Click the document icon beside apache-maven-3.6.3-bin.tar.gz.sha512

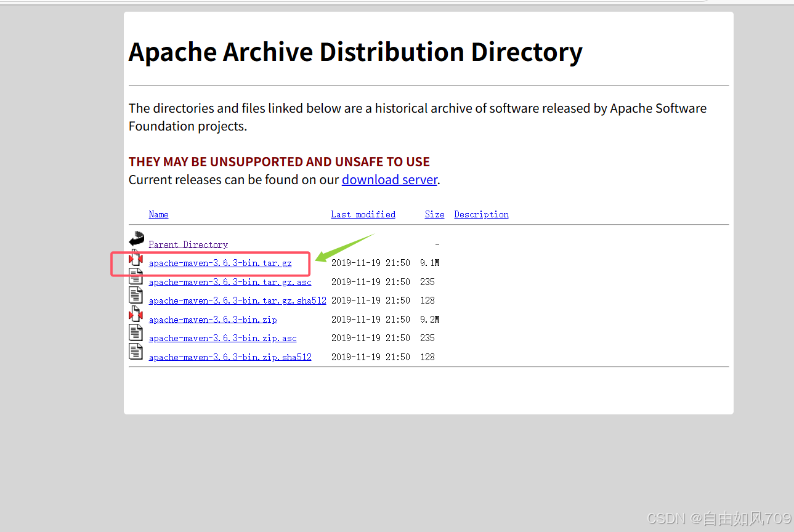(136, 296)
